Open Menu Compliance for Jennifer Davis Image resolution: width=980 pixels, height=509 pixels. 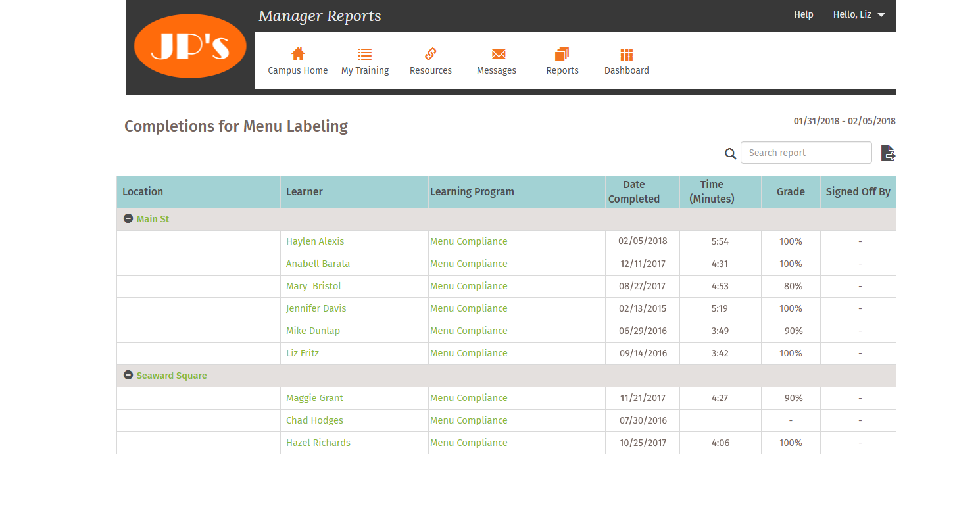coord(469,308)
